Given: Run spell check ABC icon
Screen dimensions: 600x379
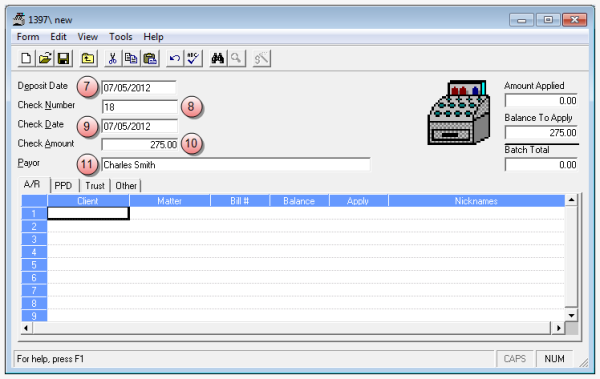Looking at the screenshot, I should coord(193,59).
